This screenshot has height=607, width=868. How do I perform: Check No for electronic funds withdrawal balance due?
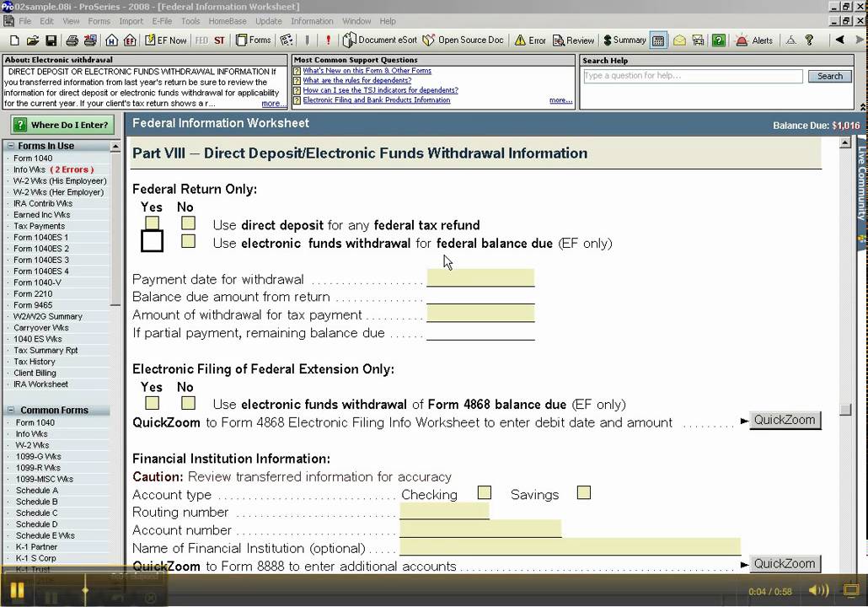point(188,241)
